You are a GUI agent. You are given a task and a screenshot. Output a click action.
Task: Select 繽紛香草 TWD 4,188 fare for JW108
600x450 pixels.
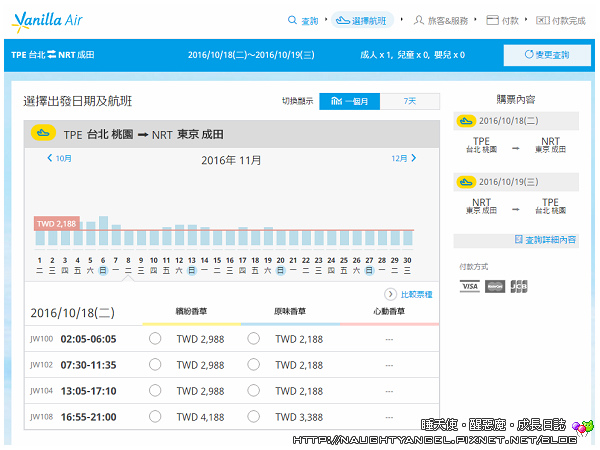pyautogui.click(x=155, y=417)
